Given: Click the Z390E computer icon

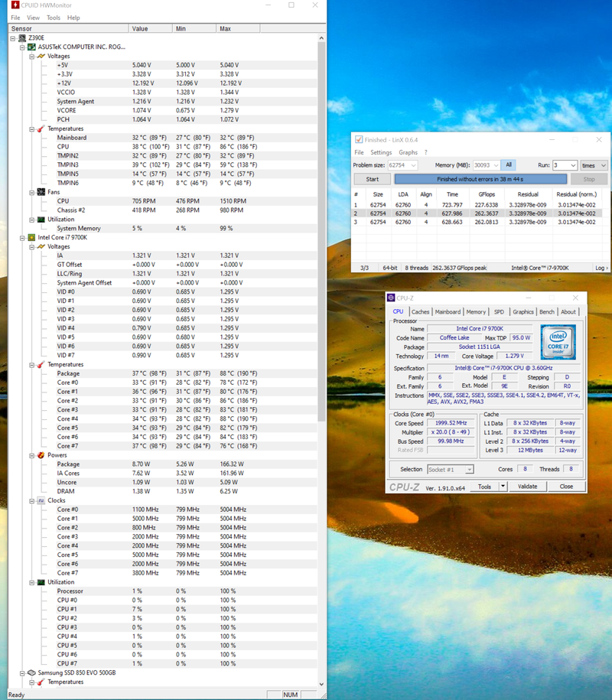Looking at the screenshot, I should pyautogui.click(x=22, y=38).
